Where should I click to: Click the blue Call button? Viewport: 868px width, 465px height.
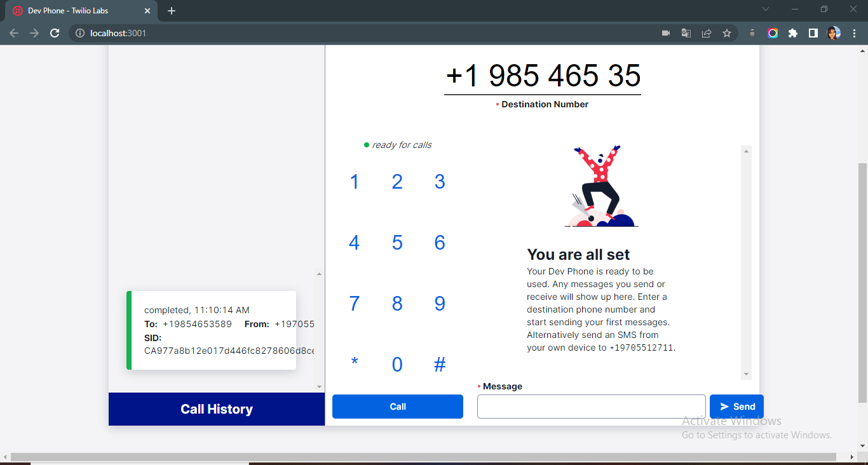(x=398, y=407)
